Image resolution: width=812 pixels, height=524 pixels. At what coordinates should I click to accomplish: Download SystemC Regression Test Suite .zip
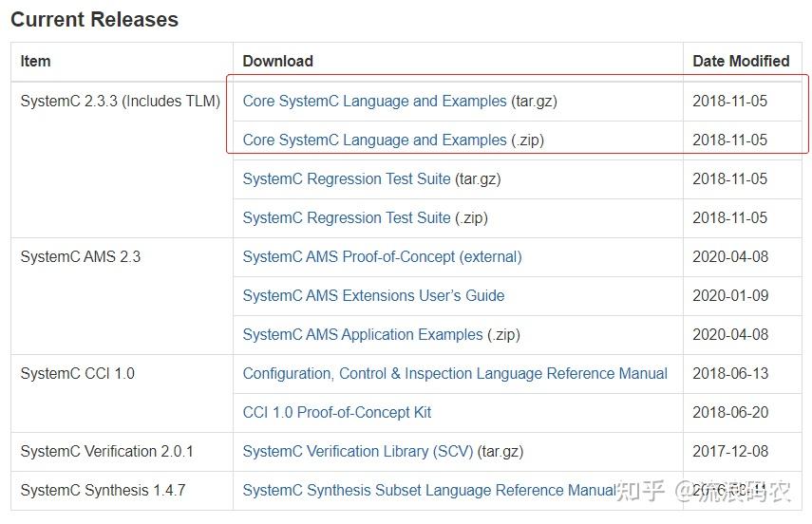(x=347, y=217)
